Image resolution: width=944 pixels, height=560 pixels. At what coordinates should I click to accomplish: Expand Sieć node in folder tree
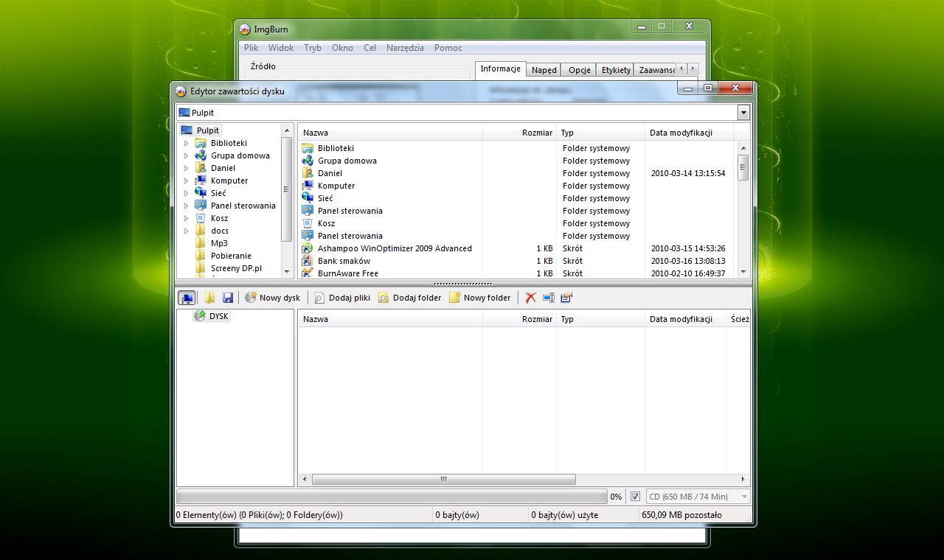(186, 193)
